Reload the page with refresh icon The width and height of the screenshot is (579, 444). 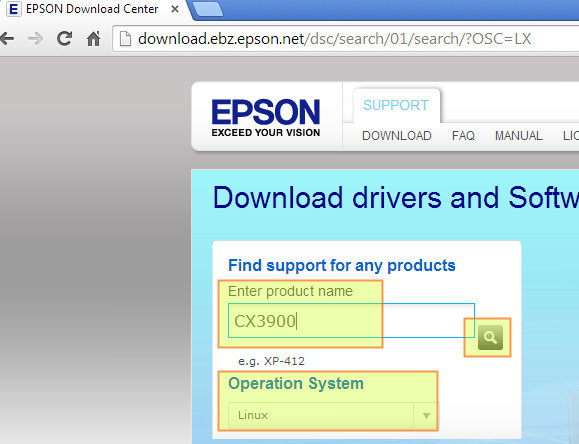(x=64, y=38)
